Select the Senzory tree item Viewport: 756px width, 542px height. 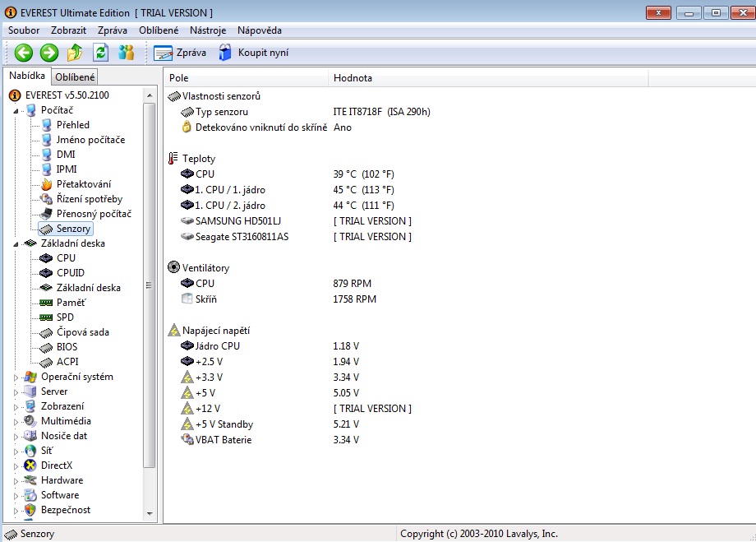click(73, 229)
